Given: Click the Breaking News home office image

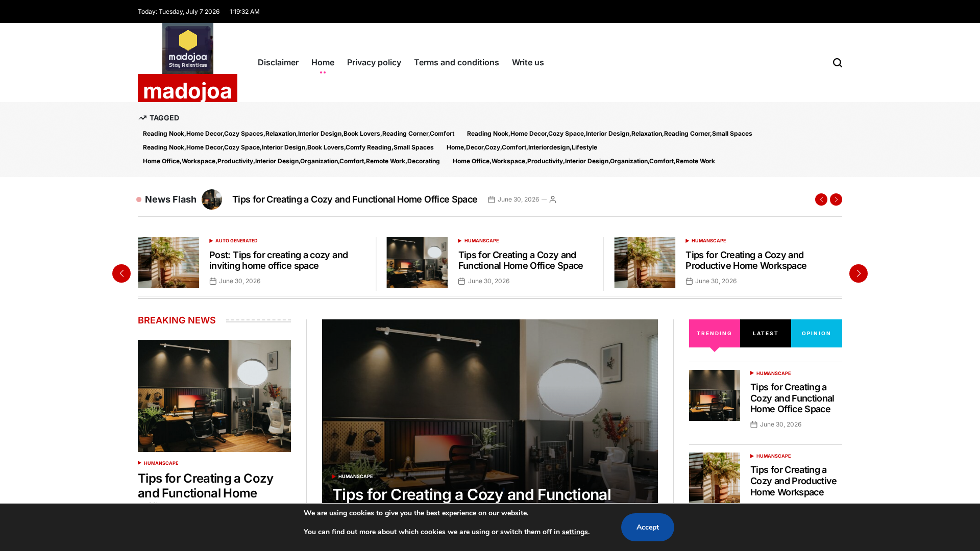Looking at the screenshot, I should pos(214,396).
